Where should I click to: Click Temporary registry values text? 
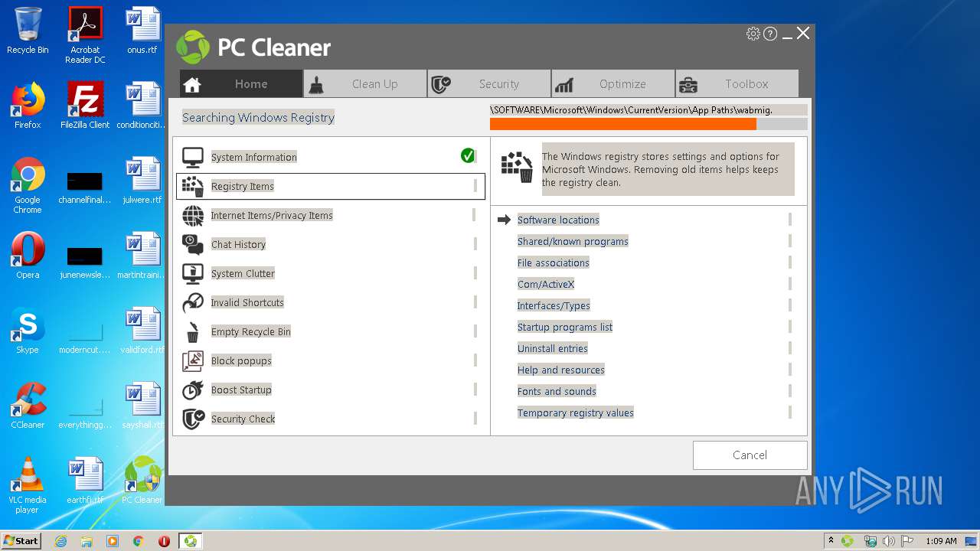pyautogui.click(x=576, y=412)
